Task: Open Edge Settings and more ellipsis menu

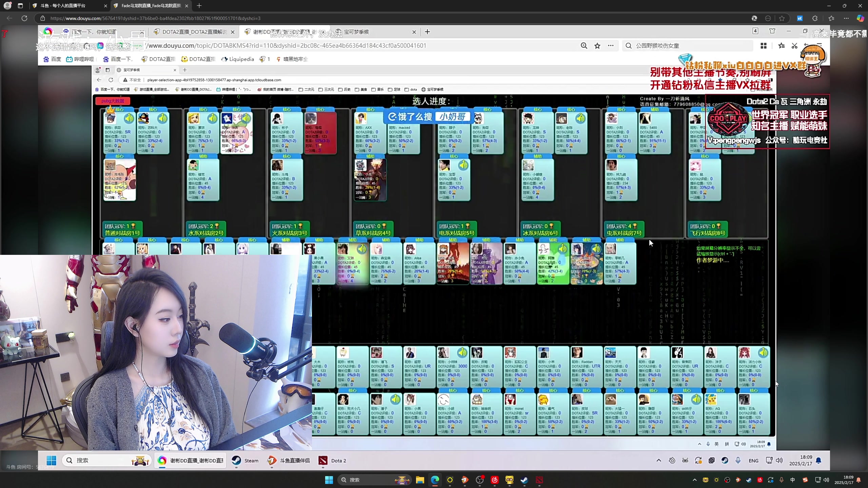Action: pyautogui.click(x=846, y=18)
